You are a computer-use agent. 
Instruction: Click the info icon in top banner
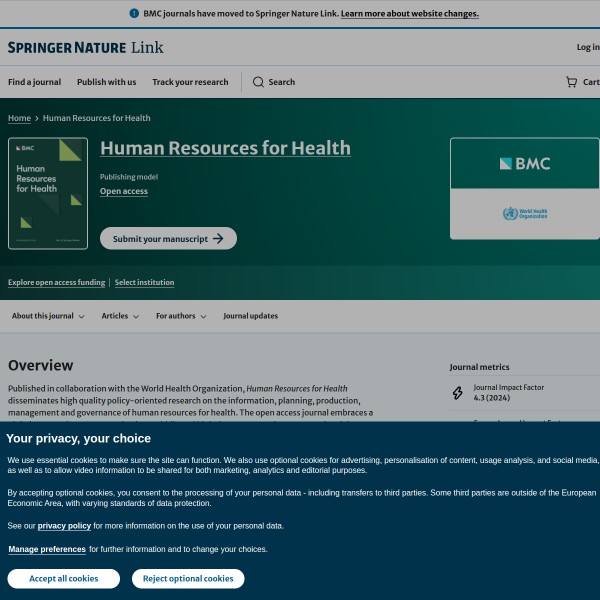tap(134, 14)
